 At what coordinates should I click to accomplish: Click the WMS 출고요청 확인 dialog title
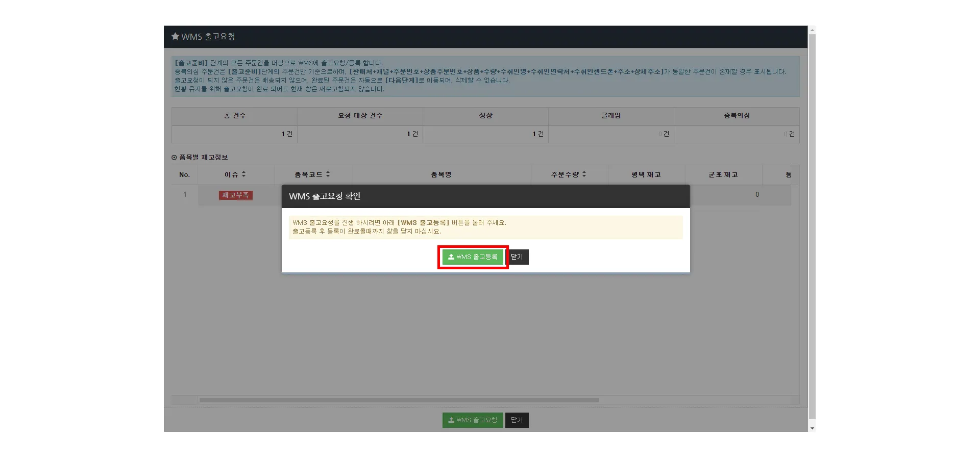pos(325,196)
